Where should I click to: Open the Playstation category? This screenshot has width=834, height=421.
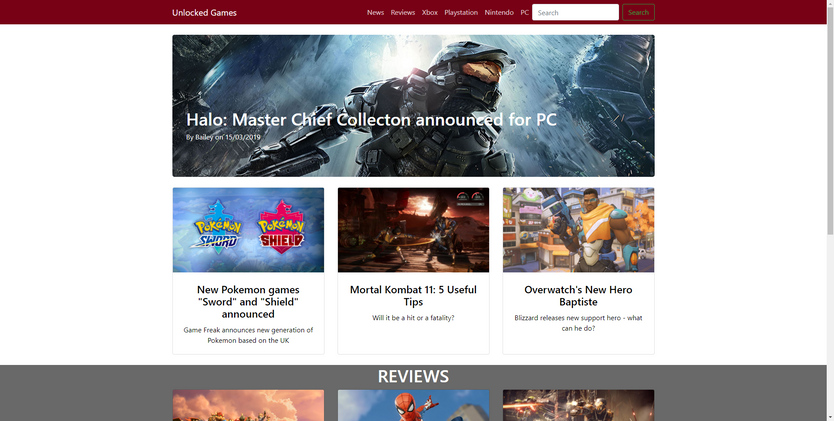point(461,12)
